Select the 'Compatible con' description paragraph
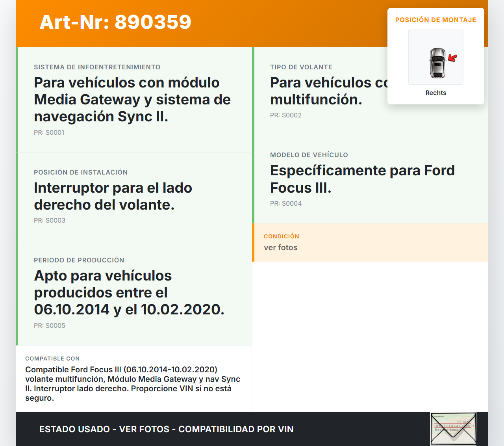The height and width of the screenshot is (446, 504). pyautogui.click(x=133, y=384)
